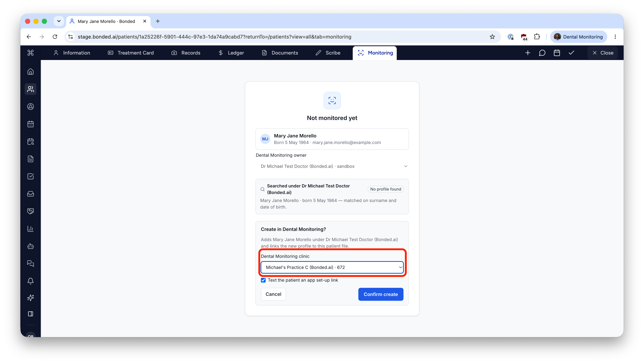
Task: Open the notifications bell icon
Action: tap(31, 281)
